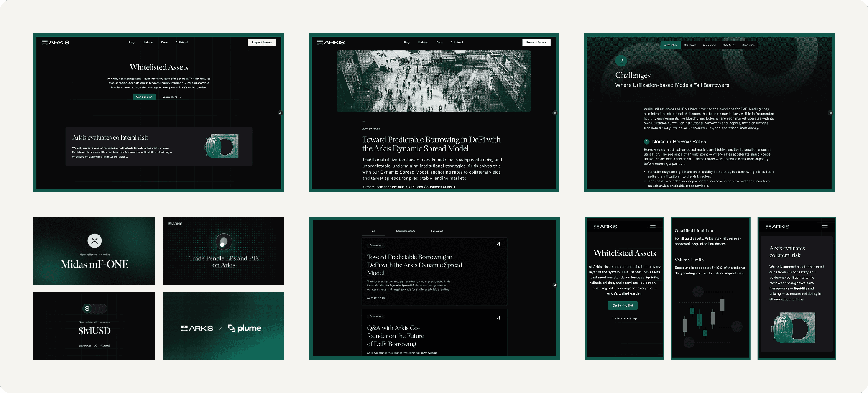Image resolution: width=868 pixels, height=393 pixels.
Task: Open arrow icon on Q&A with Arkis Co-founder card
Action: (498, 318)
